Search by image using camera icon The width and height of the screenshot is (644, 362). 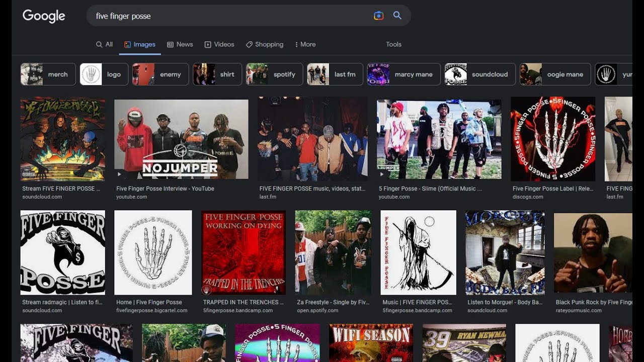[x=379, y=16]
